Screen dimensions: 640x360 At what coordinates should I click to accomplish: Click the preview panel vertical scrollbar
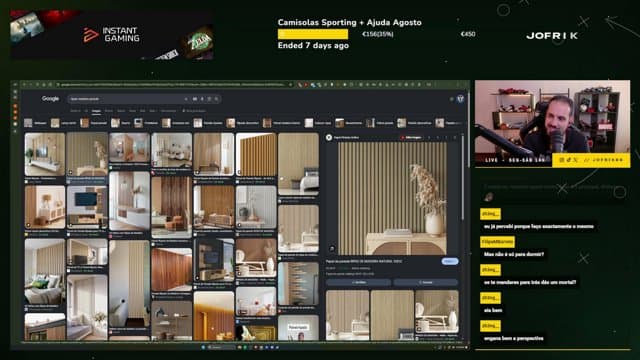[462, 178]
